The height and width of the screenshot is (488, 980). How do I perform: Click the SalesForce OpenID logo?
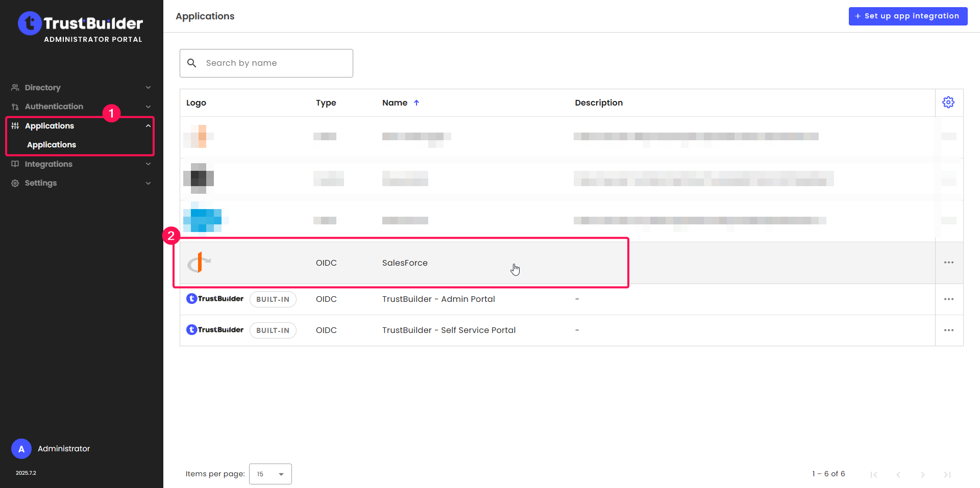199,263
